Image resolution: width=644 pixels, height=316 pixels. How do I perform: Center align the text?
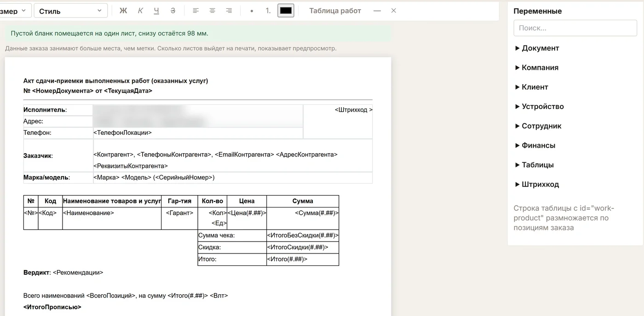(213, 11)
